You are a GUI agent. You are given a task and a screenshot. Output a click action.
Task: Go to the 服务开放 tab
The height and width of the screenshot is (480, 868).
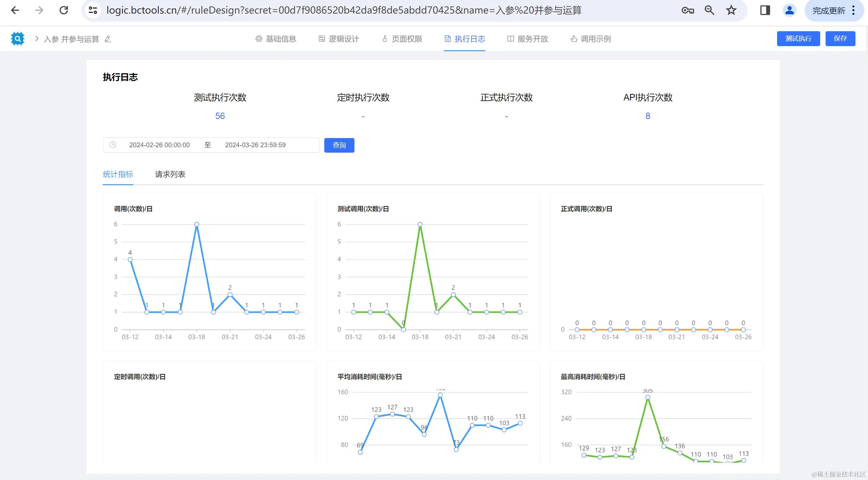click(528, 39)
